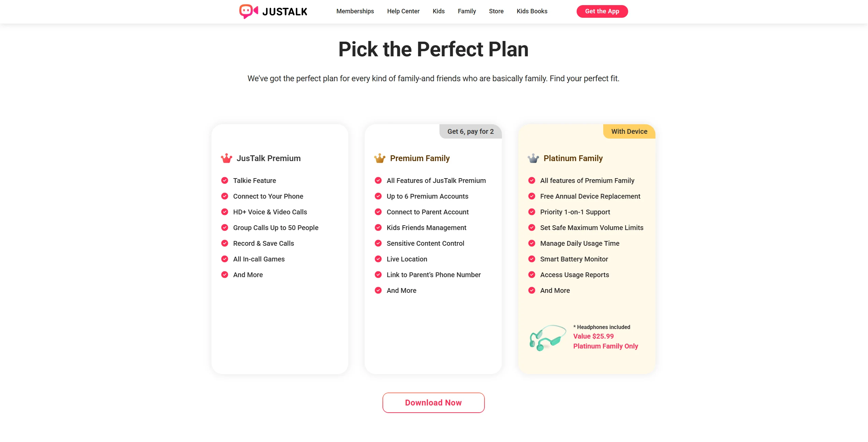The height and width of the screenshot is (442, 868).
Task: Click the checkmark beside Record & Save Calls
Action: [225, 243]
